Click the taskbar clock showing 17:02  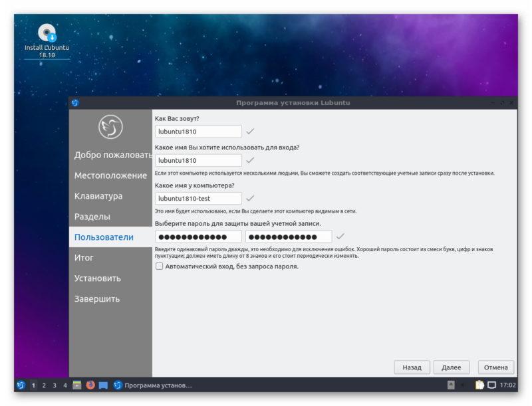(x=507, y=385)
